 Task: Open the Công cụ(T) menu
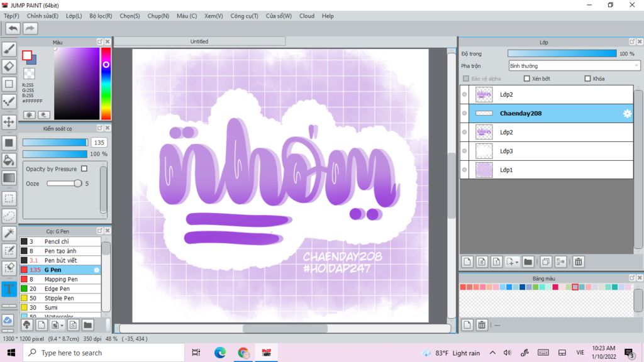tap(244, 16)
